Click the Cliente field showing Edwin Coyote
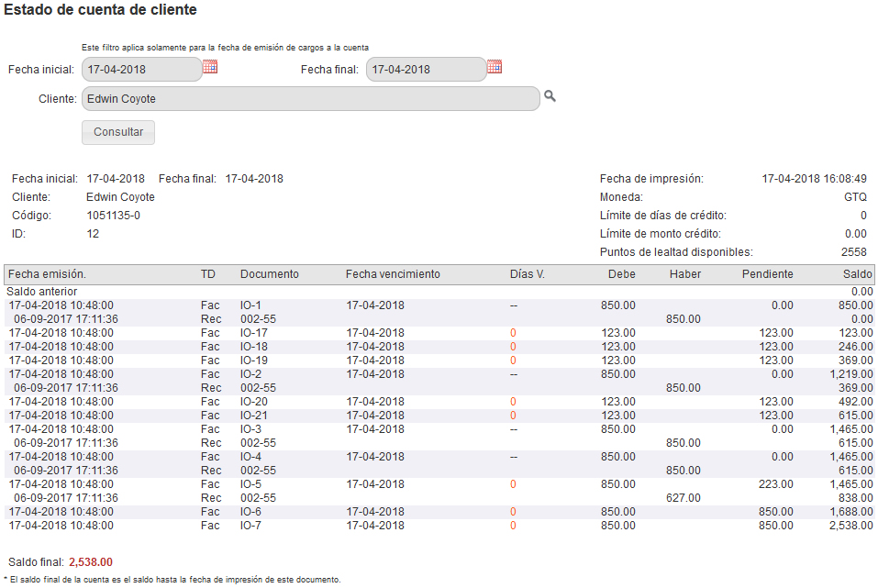878x588 pixels. pos(310,98)
